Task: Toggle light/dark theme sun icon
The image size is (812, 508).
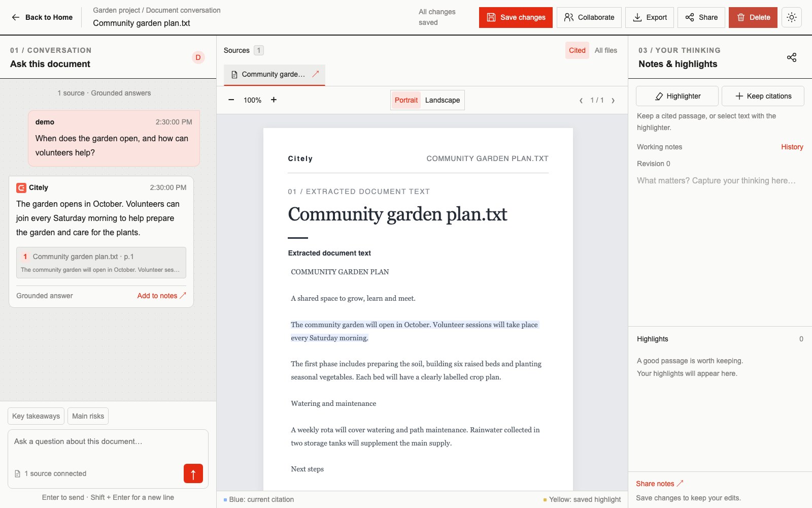Action: coord(792,17)
